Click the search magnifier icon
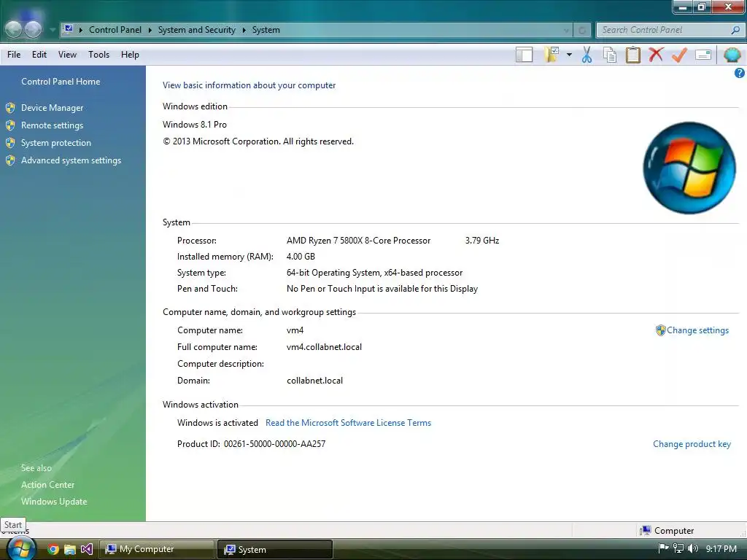747x560 pixels. click(x=735, y=30)
